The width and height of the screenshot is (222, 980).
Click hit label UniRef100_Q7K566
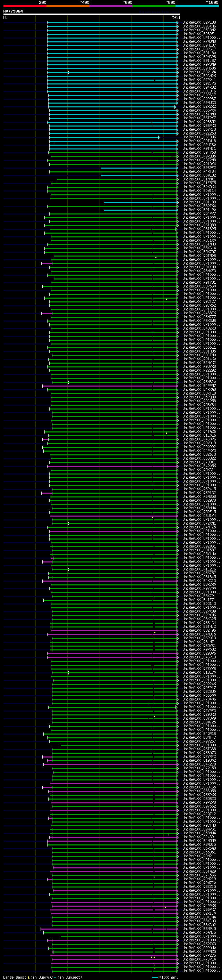pyautogui.click(x=199, y=875)
